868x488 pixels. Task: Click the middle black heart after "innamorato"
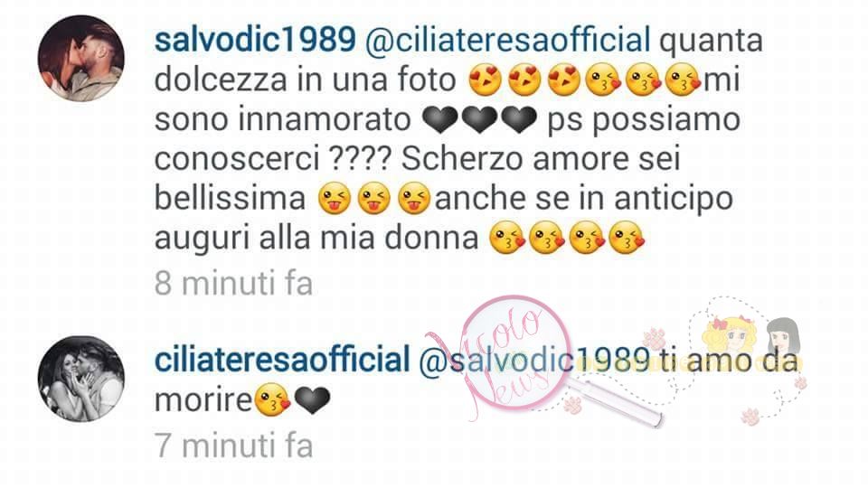point(479,120)
